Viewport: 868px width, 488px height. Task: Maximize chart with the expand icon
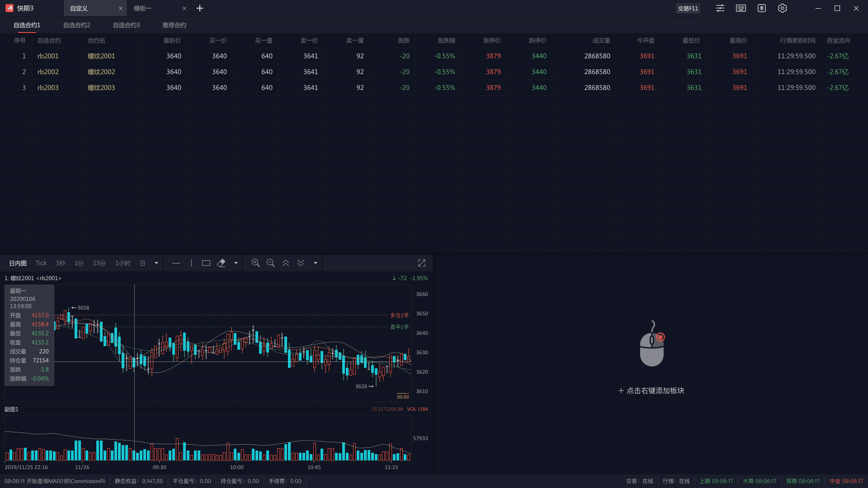tap(422, 263)
